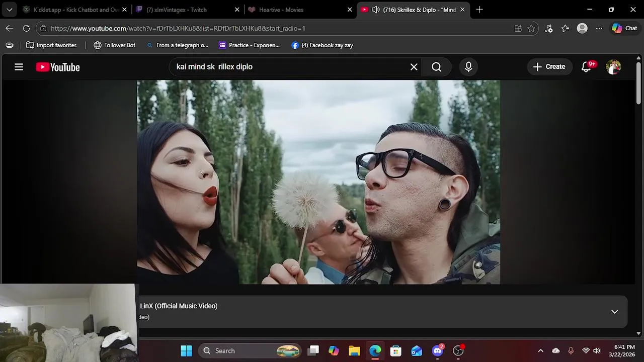644x362 pixels.
Task: Open the browser profile icon
Action: pyautogui.click(x=582, y=28)
